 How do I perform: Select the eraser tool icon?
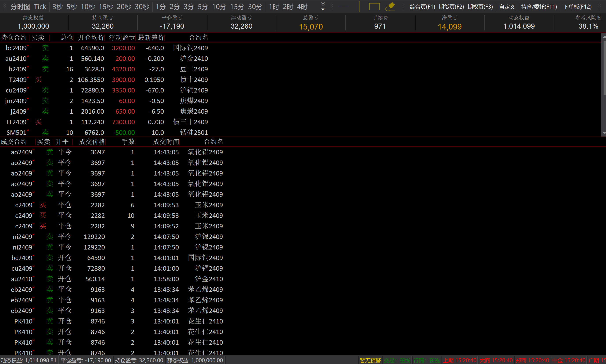point(390,7)
